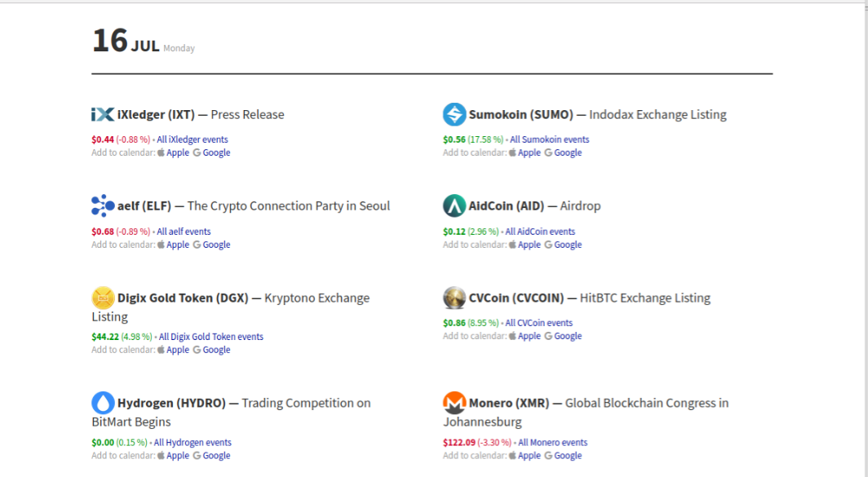Click the Hydrogen droplet logo icon
The image size is (868, 477).
(x=103, y=403)
